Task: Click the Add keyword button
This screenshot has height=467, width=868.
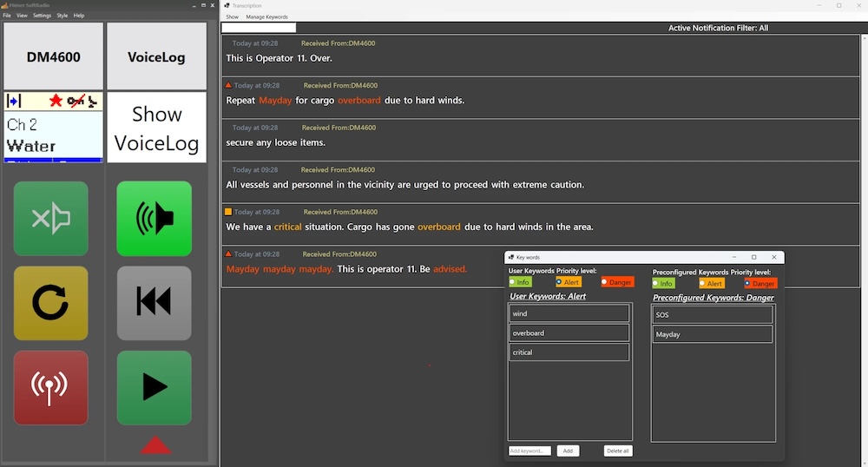Action: coord(567,451)
